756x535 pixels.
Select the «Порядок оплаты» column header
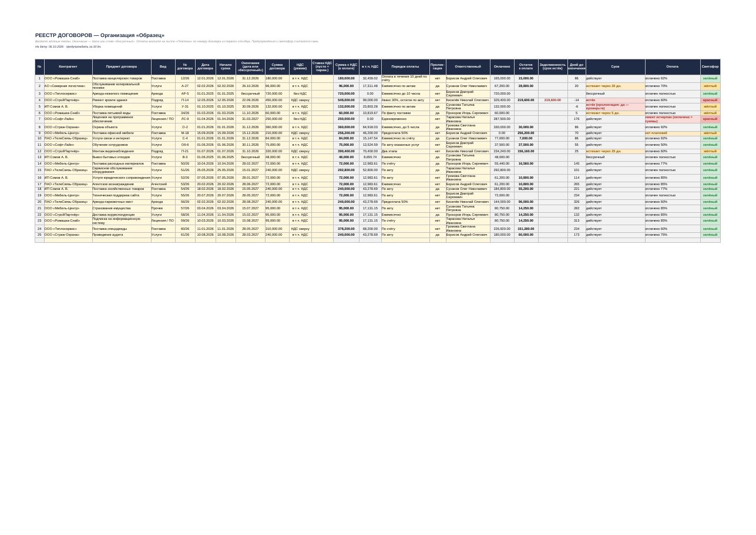tap(405, 66)
